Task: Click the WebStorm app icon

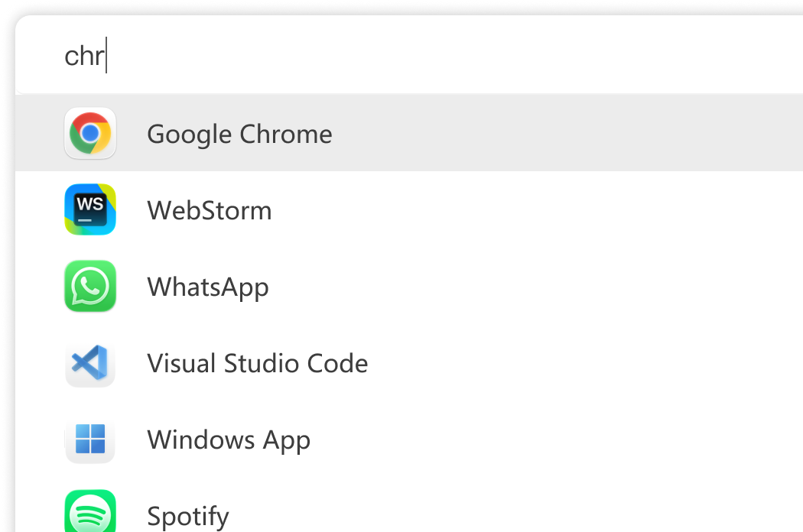Action: coord(90,209)
